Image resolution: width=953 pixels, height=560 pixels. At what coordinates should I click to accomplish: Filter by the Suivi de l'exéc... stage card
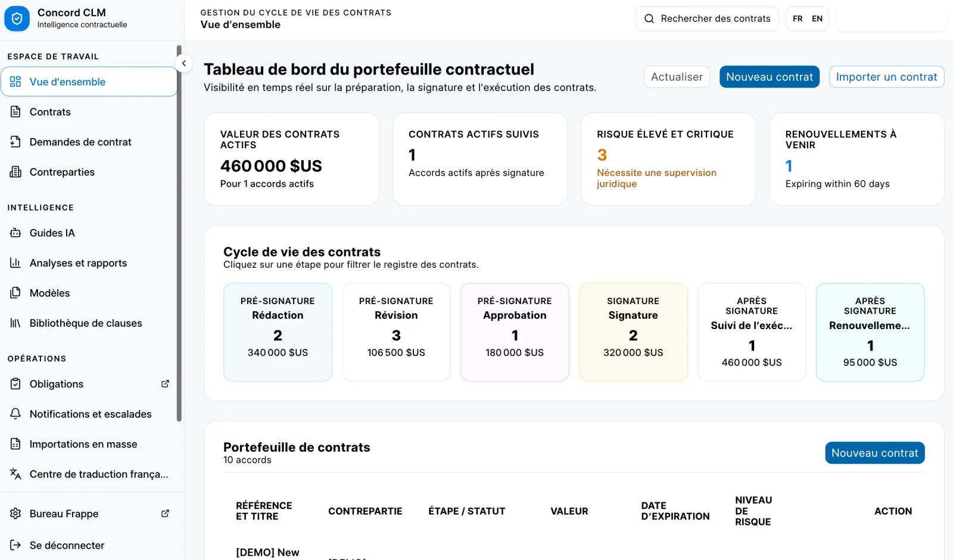coord(752,332)
